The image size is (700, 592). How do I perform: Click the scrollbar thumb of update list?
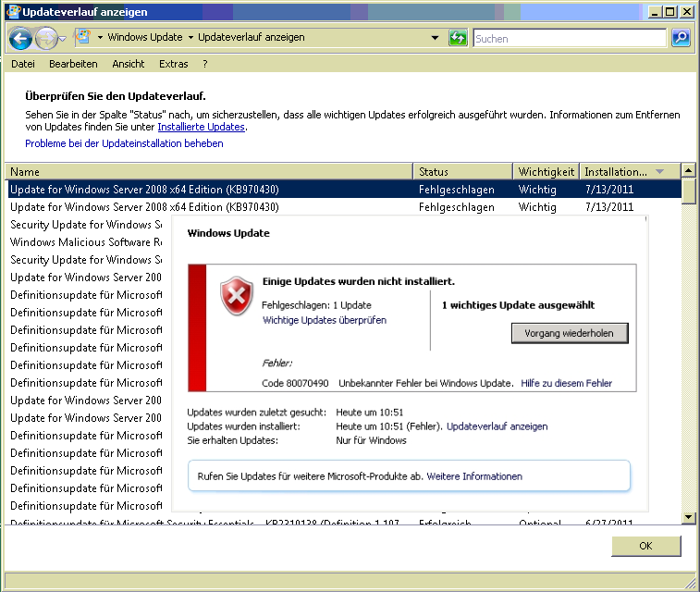point(688,191)
